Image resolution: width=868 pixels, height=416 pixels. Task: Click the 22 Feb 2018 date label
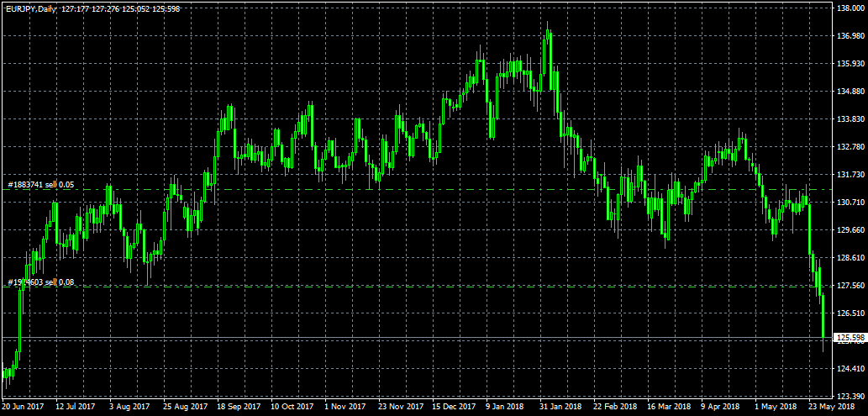click(614, 407)
